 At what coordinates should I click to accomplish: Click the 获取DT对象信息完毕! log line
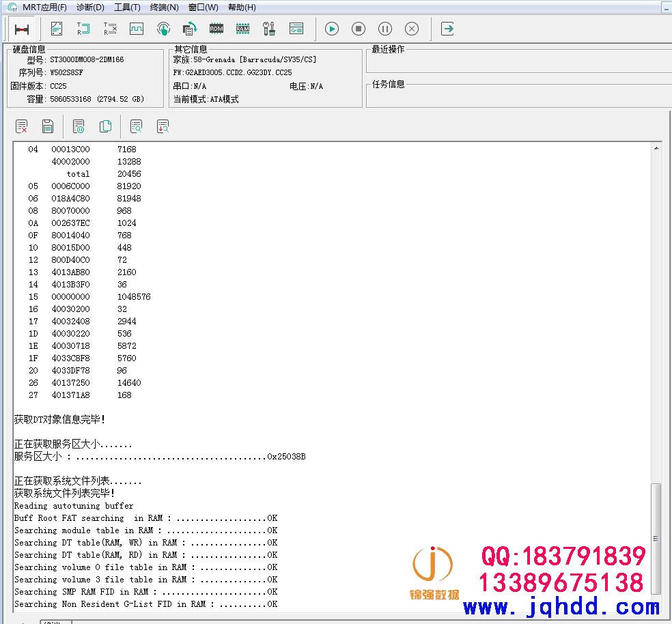(59, 419)
